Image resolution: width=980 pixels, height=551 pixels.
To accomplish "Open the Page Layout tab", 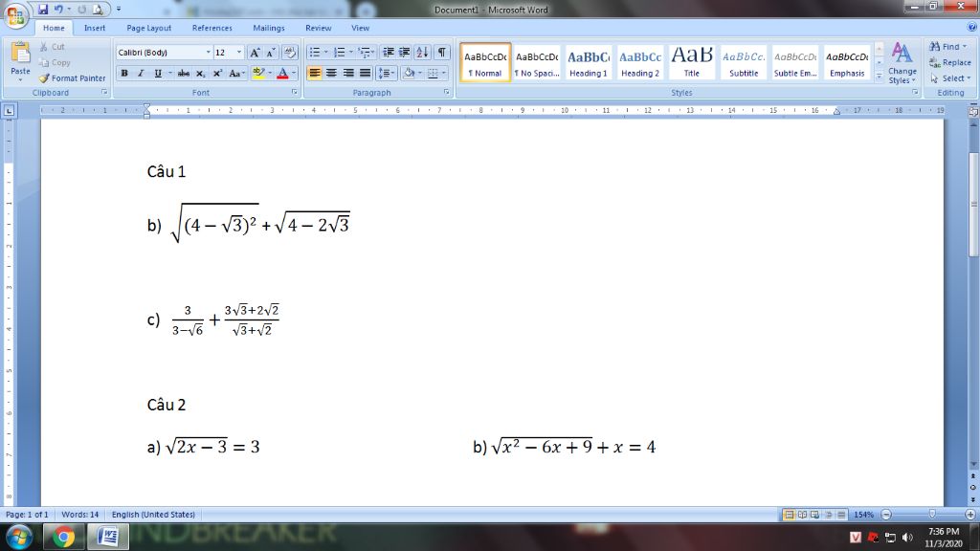I will [x=148, y=28].
